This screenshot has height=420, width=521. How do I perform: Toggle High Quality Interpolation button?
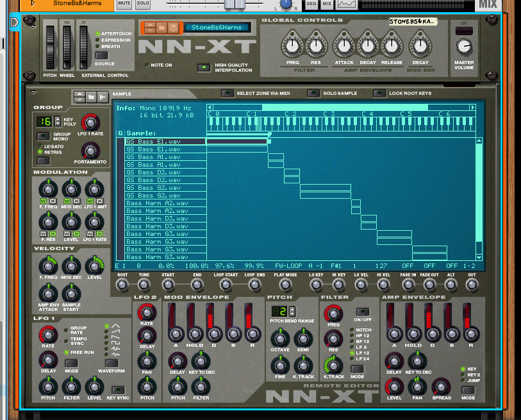tap(204, 68)
